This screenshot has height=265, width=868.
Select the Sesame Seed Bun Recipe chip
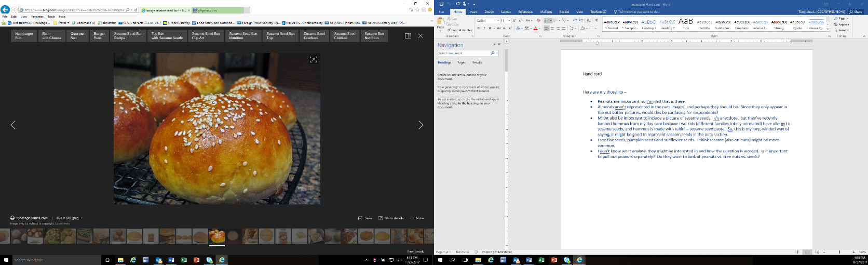[128, 35]
